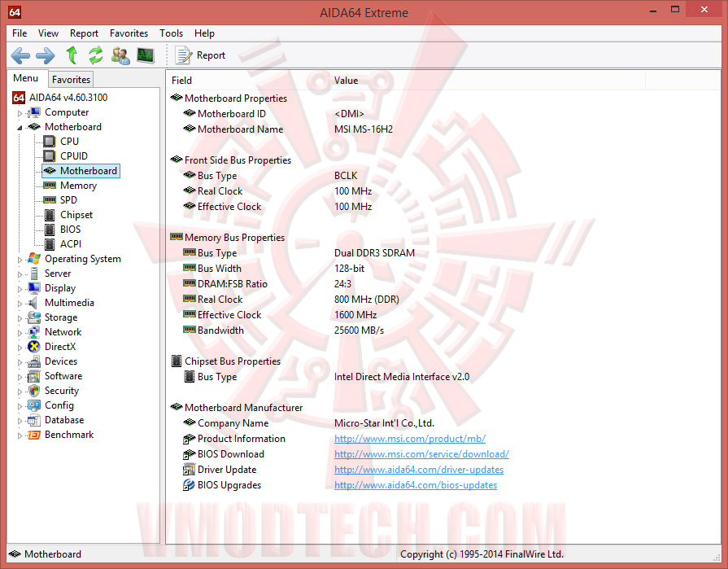Expand the Network tree node
The image size is (728, 569).
coord(20,333)
